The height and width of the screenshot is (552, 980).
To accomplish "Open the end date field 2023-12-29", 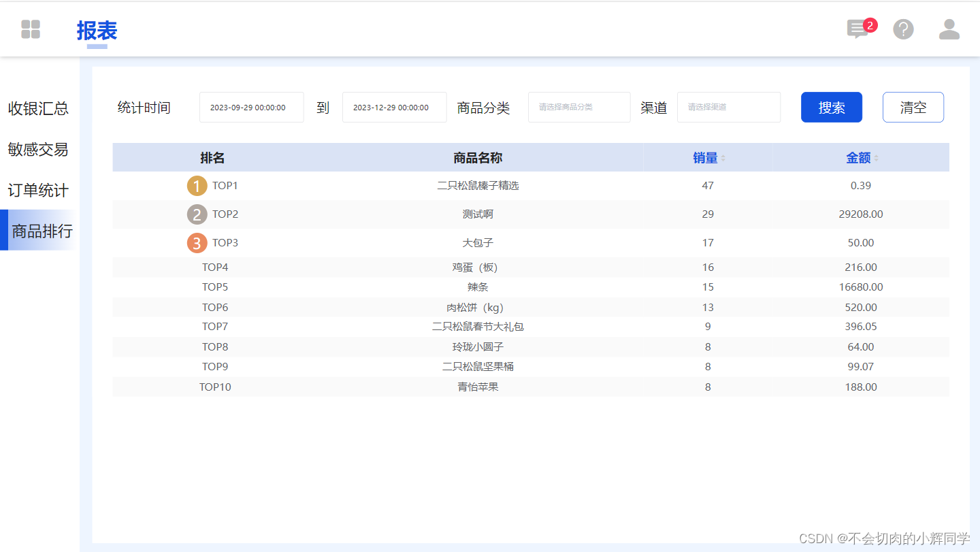I will click(x=395, y=108).
